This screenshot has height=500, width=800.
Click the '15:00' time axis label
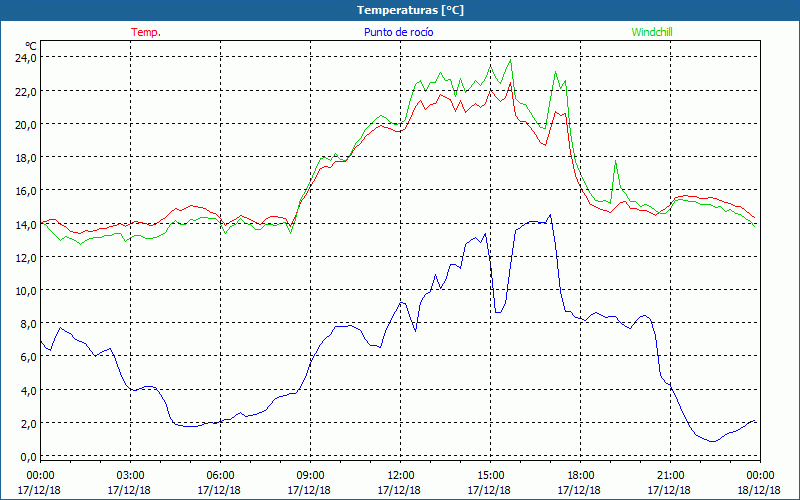pos(490,475)
